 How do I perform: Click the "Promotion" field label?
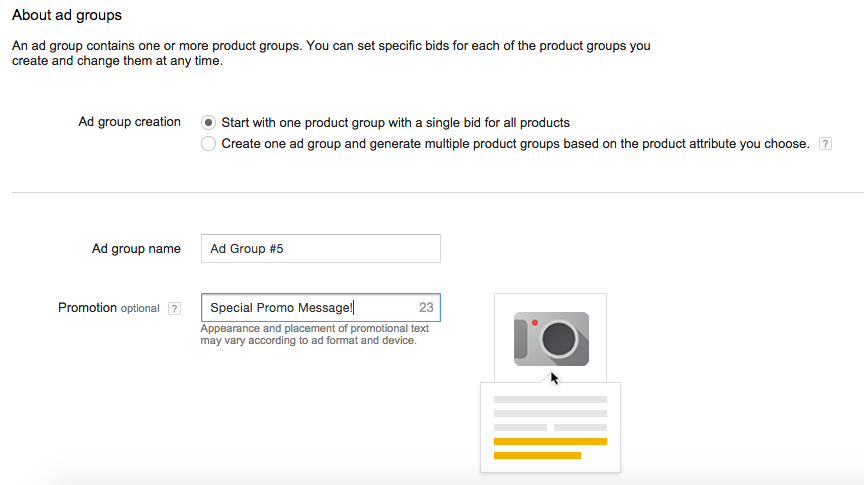coord(87,308)
